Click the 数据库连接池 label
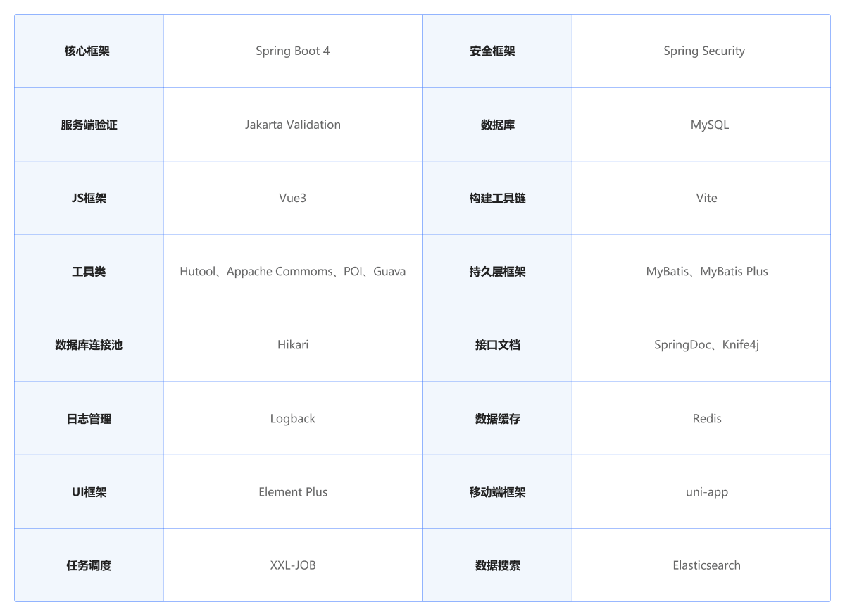 89,345
